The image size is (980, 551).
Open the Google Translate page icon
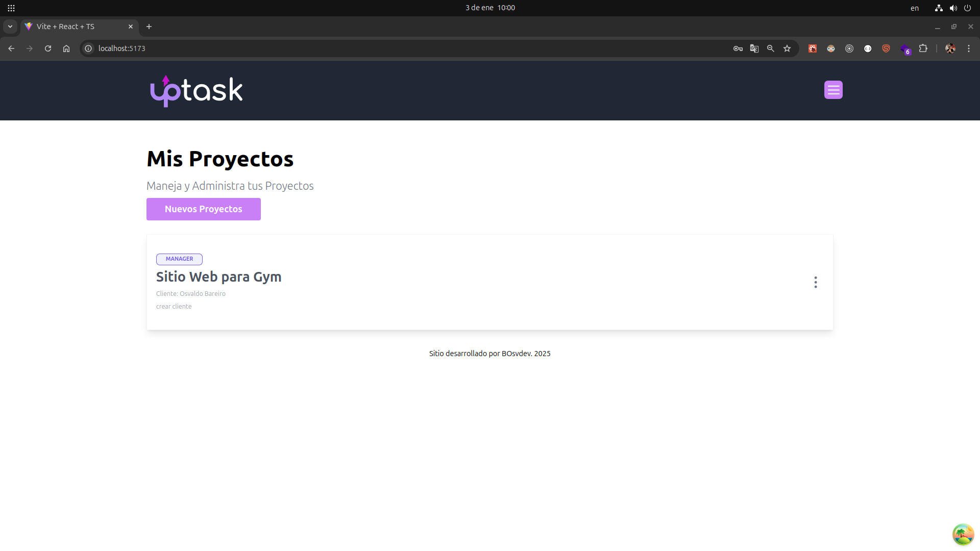pos(754,48)
